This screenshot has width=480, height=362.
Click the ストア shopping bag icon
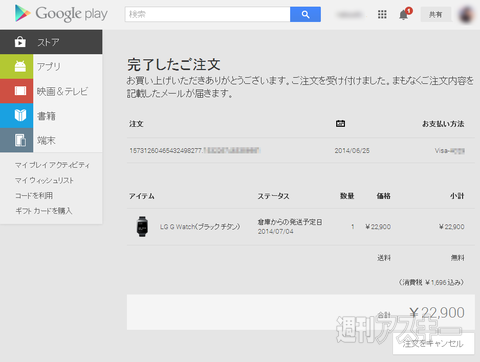point(20,42)
